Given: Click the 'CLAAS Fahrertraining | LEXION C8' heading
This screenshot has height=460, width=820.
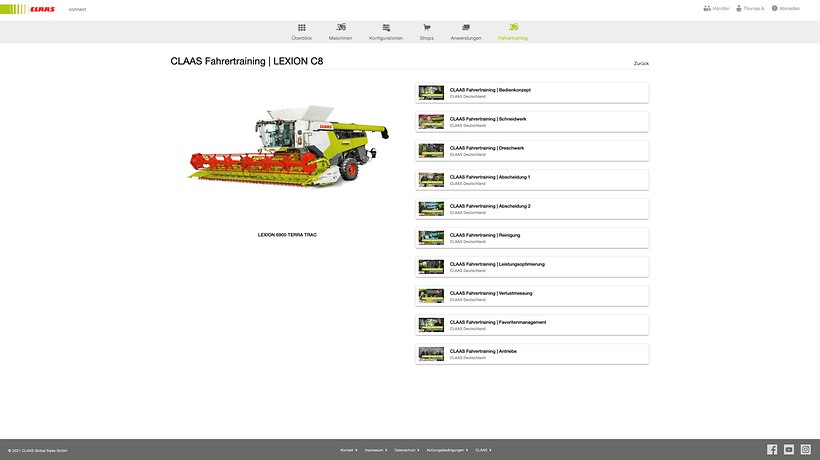Looking at the screenshot, I should (x=247, y=61).
